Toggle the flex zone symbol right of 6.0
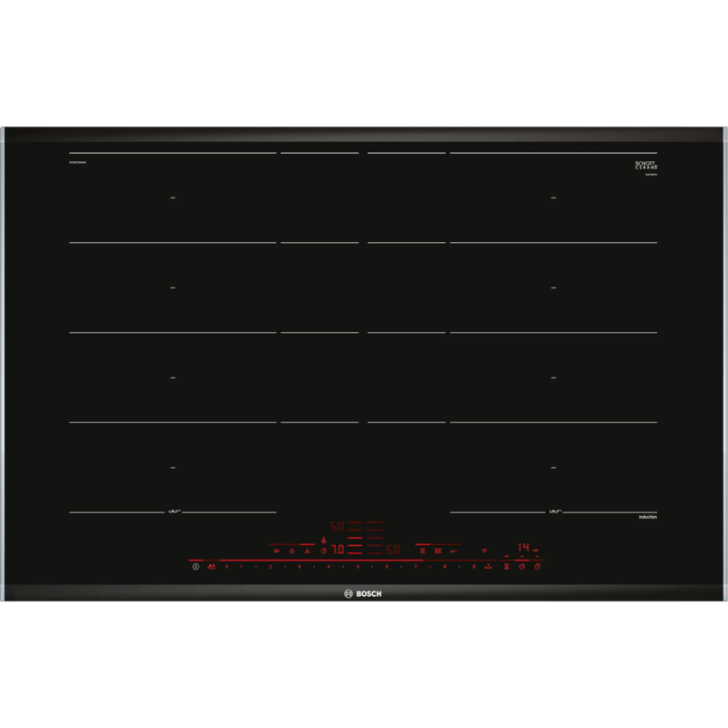 click(422, 551)
